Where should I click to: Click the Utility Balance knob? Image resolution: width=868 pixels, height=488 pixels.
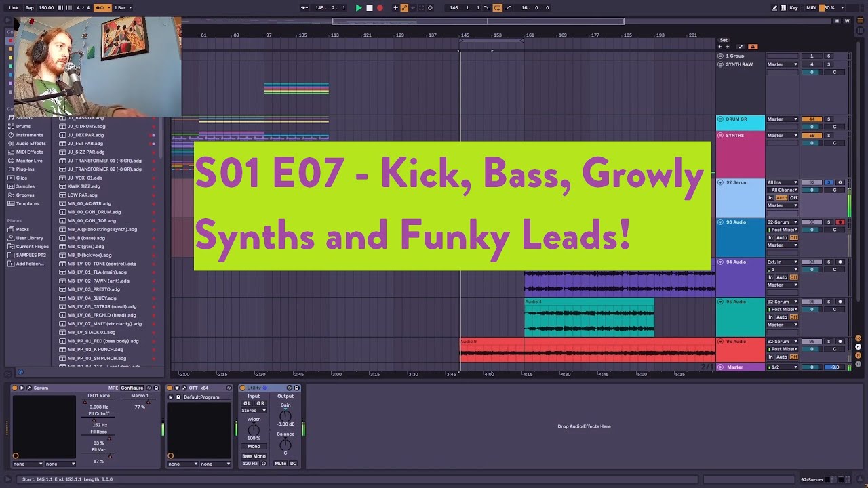[285, 445]
